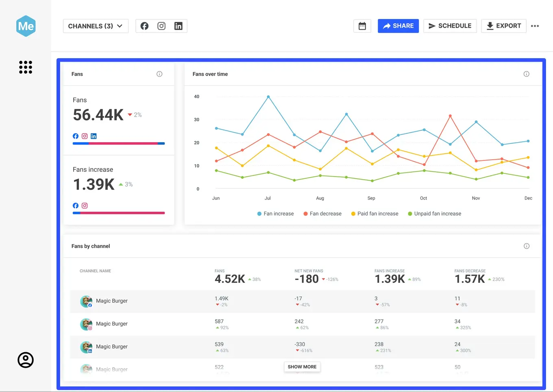This screenshot has width=553, height=392.
Task: Toggle the Unpaid fan increase series
Action: click(434, 213)
